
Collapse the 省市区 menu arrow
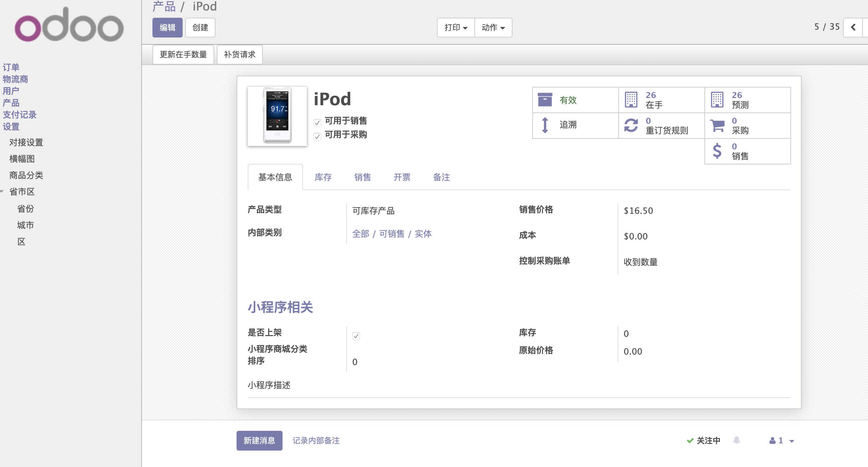tap(2, 191)
